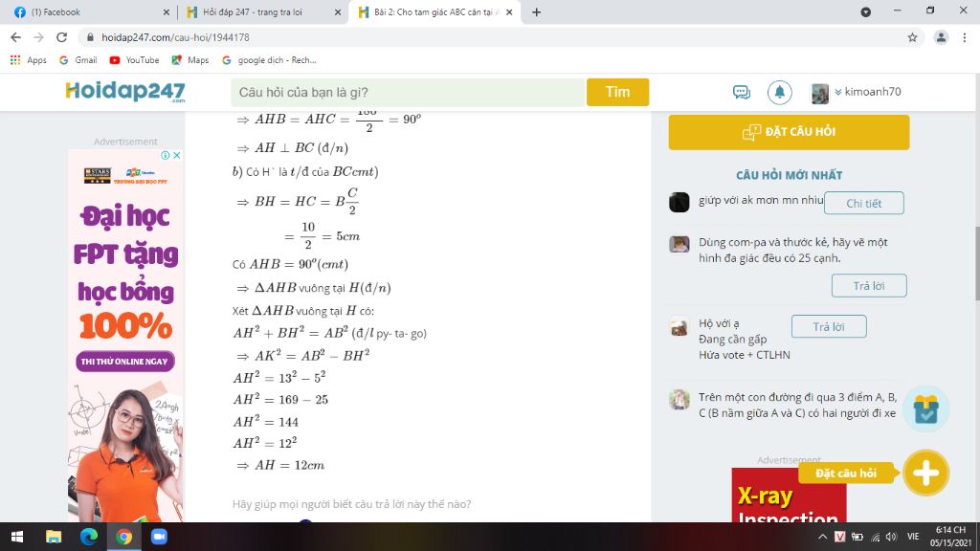This screenshot has width=980, height=551.
Task: Click floating Đặt câu hỏi label
Action: click(x=846, y=474)
